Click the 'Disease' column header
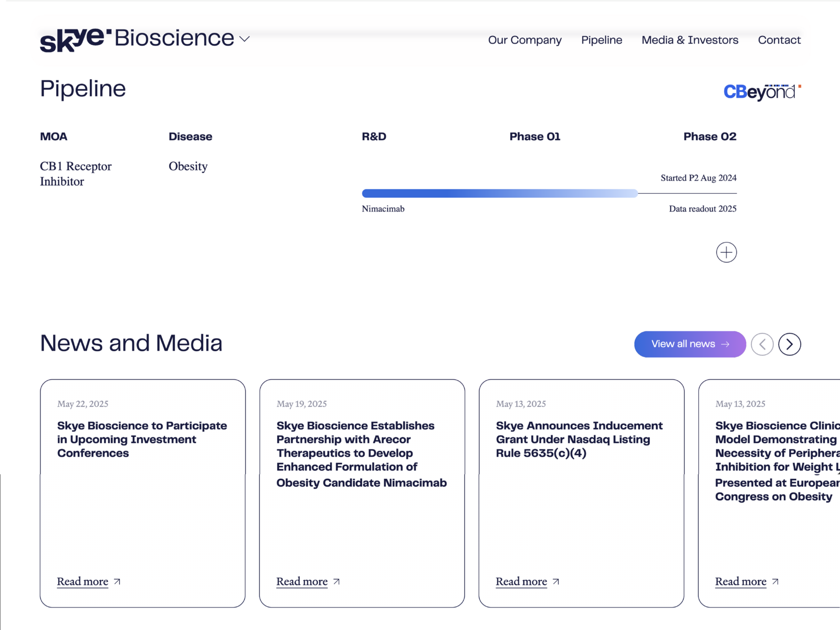The image size is (840, 630). point(191,136)
